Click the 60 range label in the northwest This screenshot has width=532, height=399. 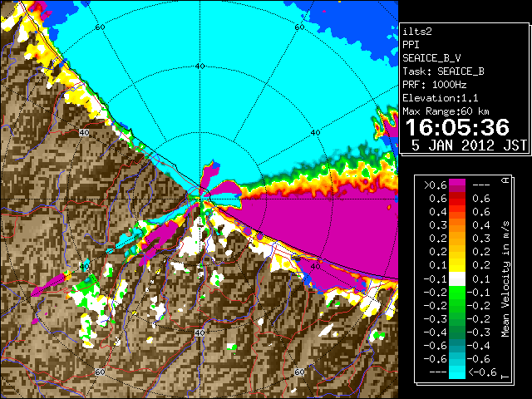[x=100, y=27]
